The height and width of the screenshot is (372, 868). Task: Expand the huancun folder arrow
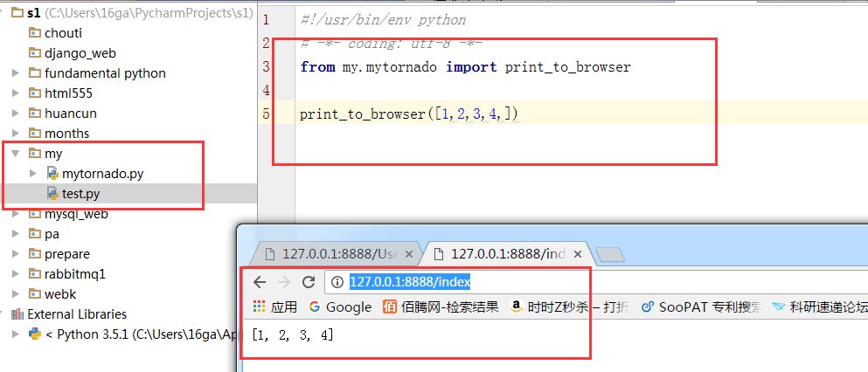pyautogui.click(x=16, y=114)
